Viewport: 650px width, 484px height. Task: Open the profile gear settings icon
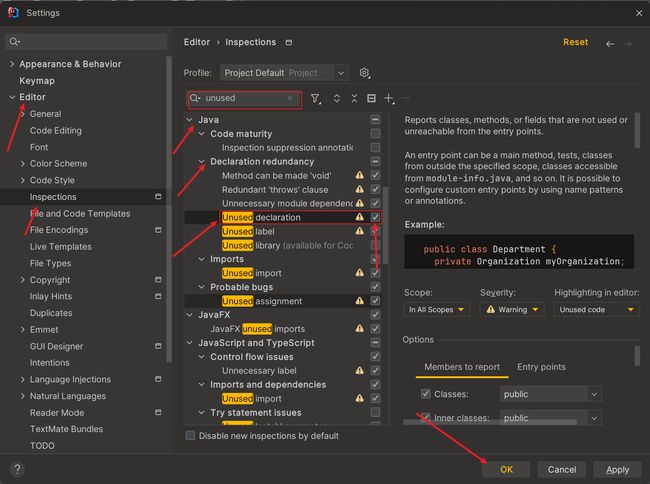tap(364, 73)
